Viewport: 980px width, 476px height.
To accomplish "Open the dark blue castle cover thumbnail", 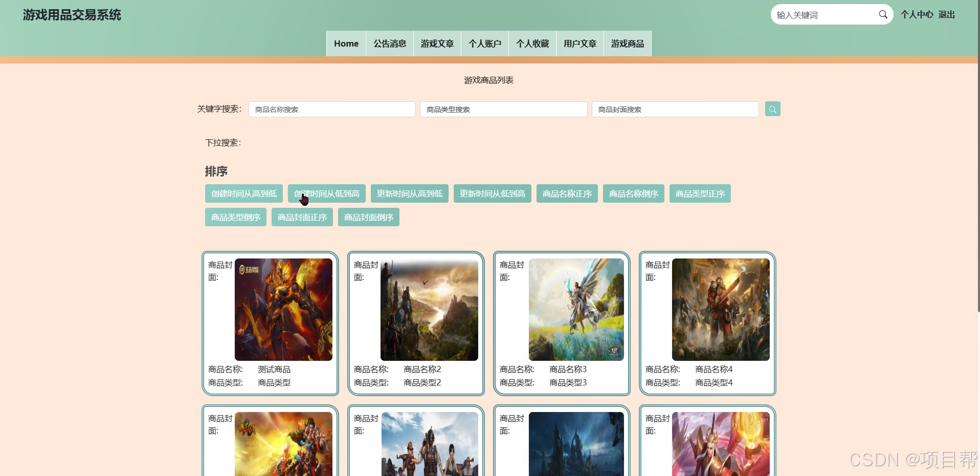I will tap(576, 444).
